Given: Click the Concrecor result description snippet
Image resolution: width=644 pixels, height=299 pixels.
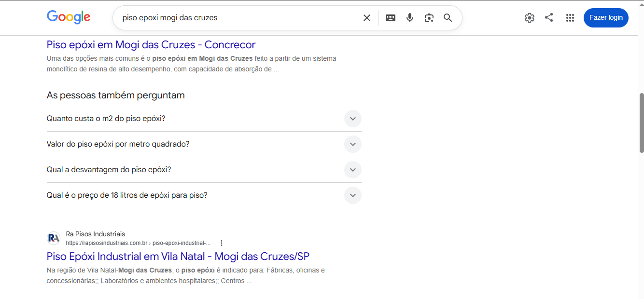Looking at the screenshot, I should click(x=192, y=64).
